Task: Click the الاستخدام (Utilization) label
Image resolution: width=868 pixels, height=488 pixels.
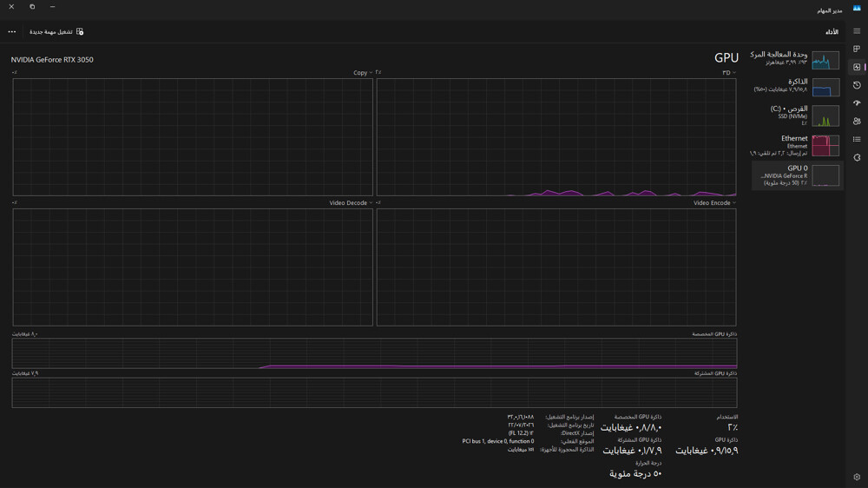Action: coord(727,417)
